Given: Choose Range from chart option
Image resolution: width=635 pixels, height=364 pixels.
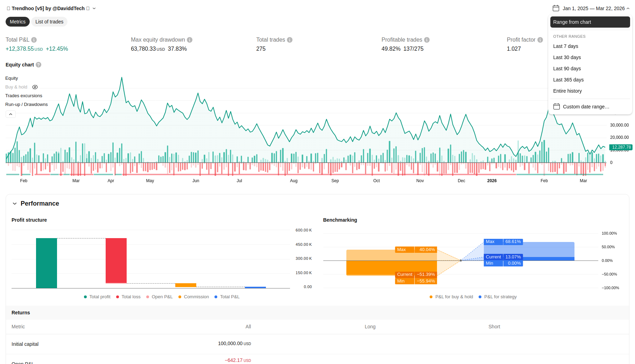Looking at the screenshot, I should click(590, 22).
